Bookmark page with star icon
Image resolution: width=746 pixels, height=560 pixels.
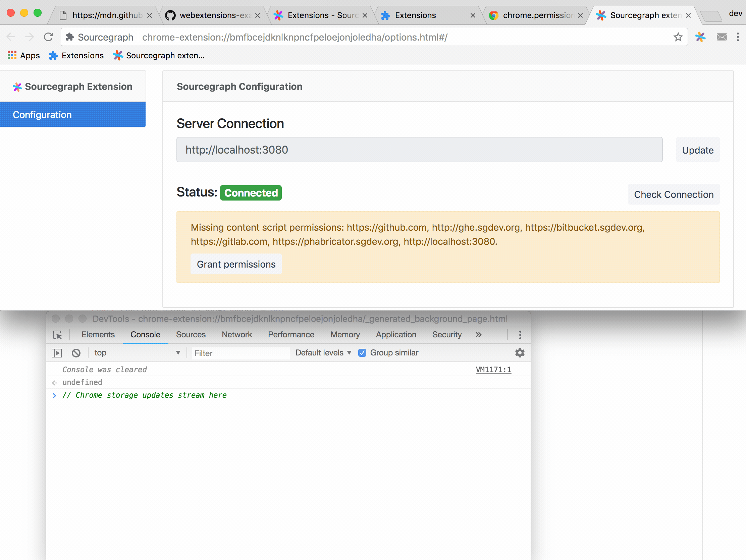pyautogui.click(x=678, y=37)
